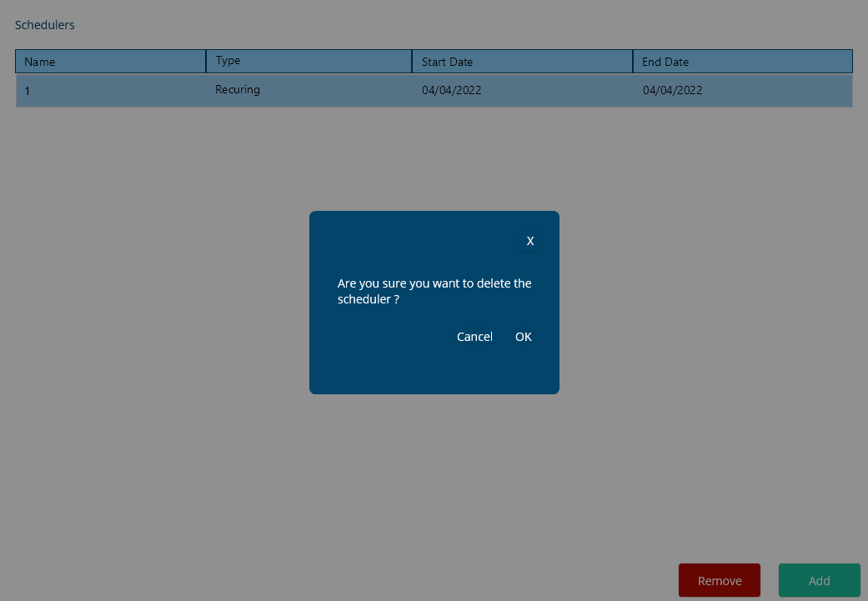The image size is (868, 601).
Task: Click Cancel in the delete confirmation
Action: 474,337
